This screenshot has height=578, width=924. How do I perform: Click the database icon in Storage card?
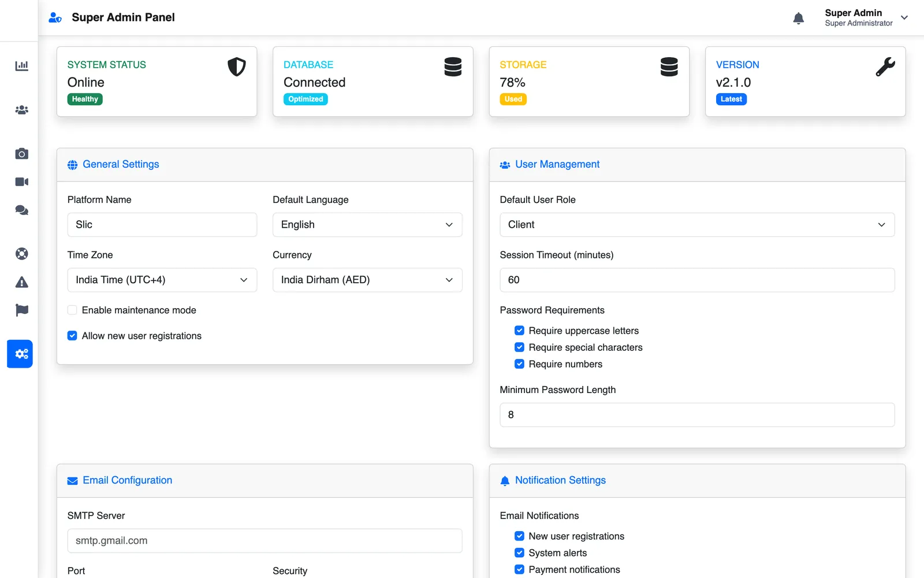[x=669, y=67]
